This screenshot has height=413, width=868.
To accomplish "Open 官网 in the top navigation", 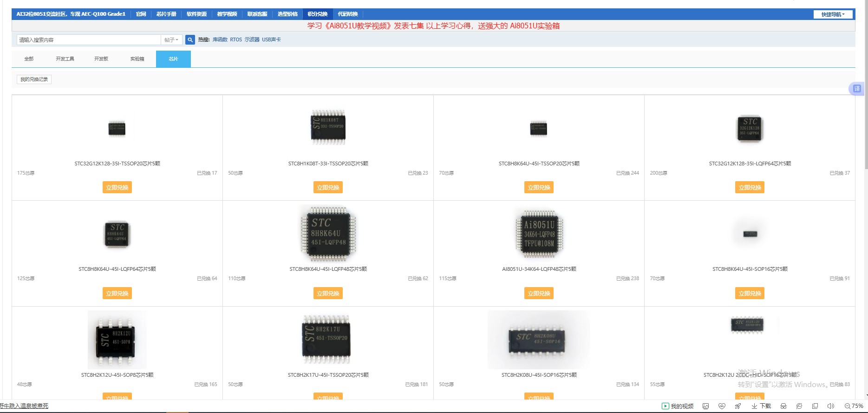I will [x=141, y=14].
